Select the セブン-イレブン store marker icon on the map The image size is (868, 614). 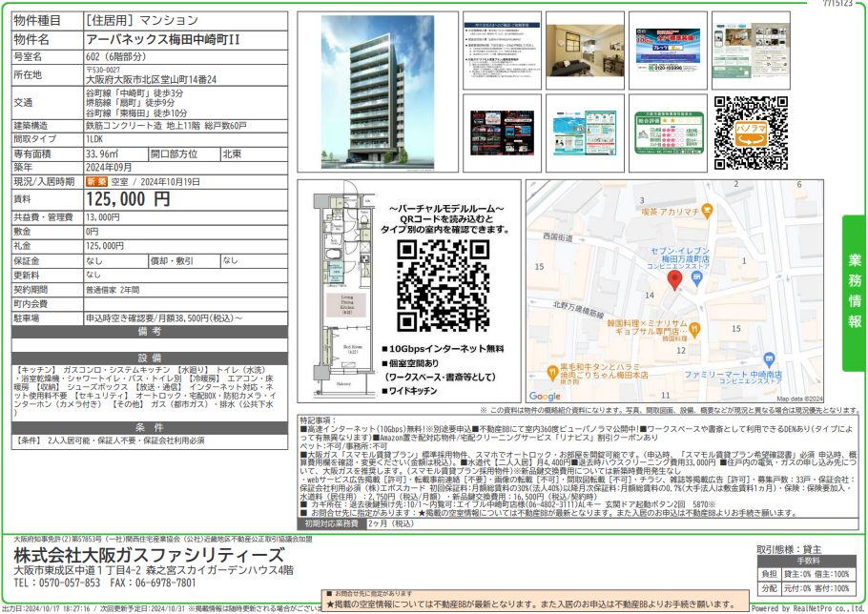[x=697, y=278]
